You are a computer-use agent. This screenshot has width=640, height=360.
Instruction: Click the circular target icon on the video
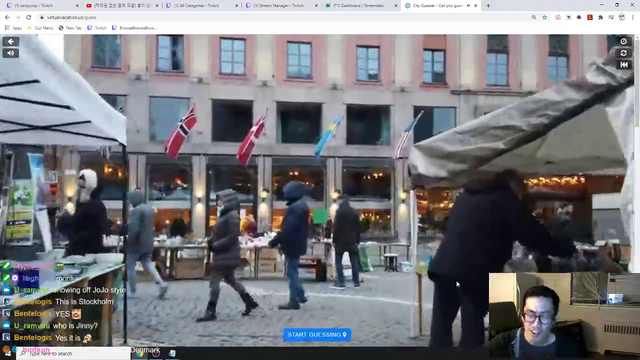[623, 41]
